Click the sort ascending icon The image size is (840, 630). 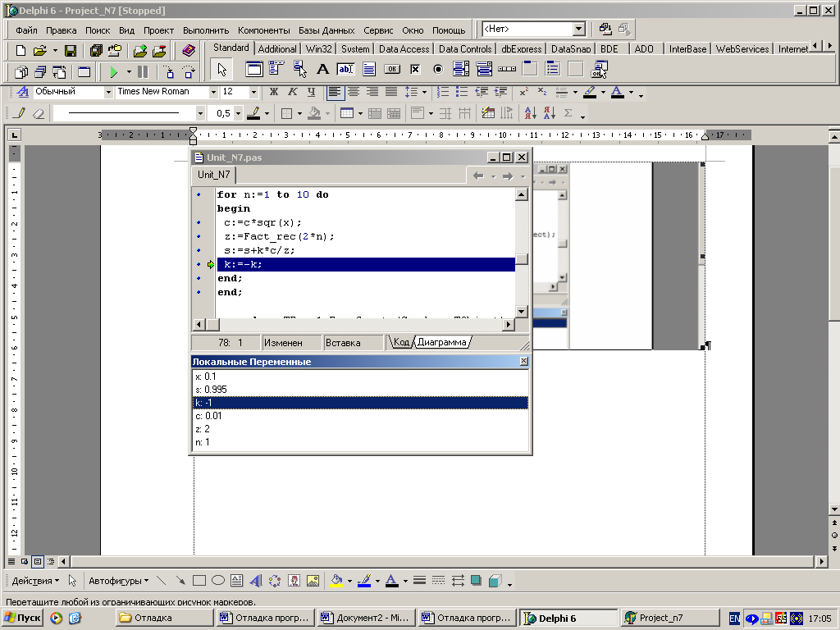(x=531, y=113)
